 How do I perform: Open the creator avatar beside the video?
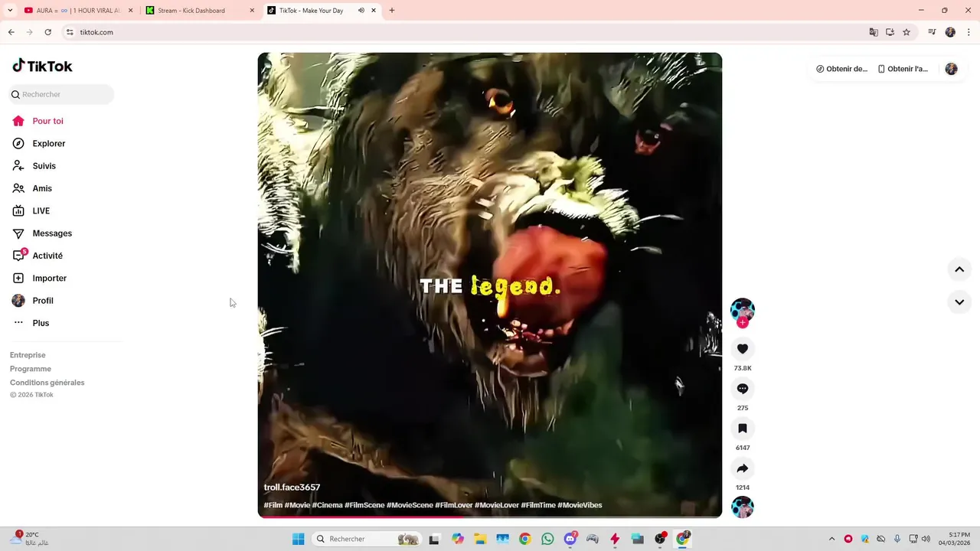click(743, 309)
